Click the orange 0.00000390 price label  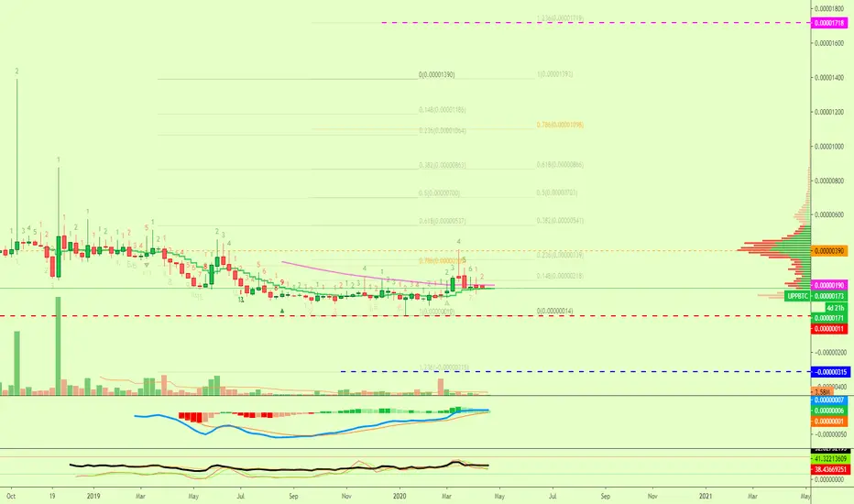pos(829,251)
